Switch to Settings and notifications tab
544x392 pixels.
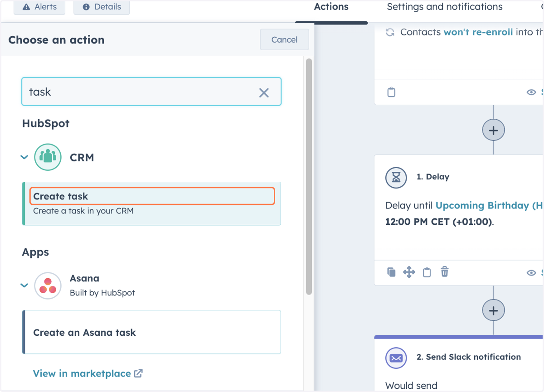(x=445, y=7)
